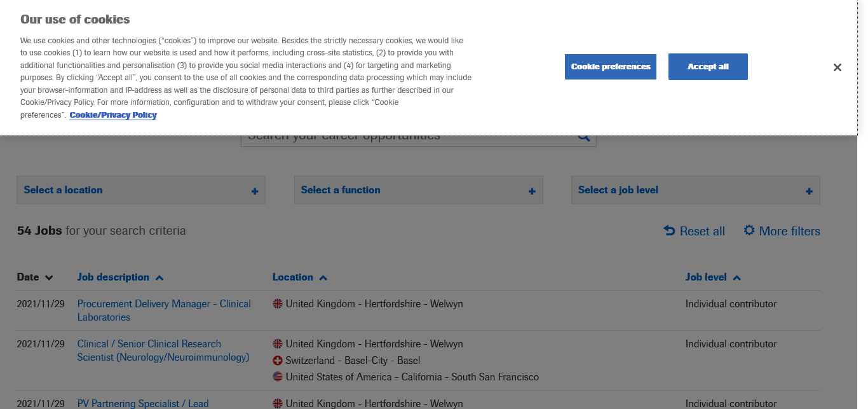The height and width of the screenshot is (409, 868).
Task: Click the plus icon on Select a job level
Action: (x=809, y=191)
